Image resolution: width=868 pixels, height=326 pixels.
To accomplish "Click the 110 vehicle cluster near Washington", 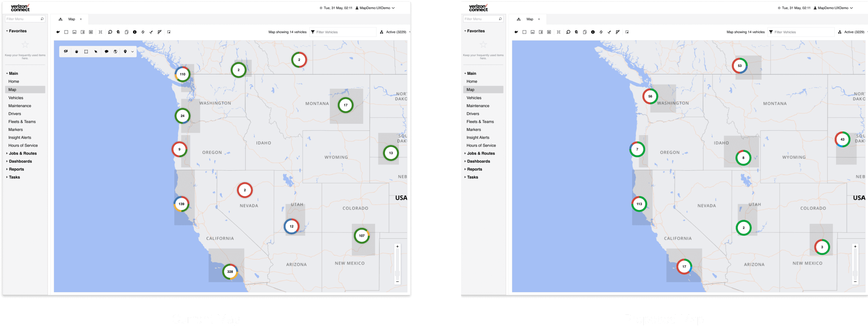I will pyautogui.click(x=183, y=74).
